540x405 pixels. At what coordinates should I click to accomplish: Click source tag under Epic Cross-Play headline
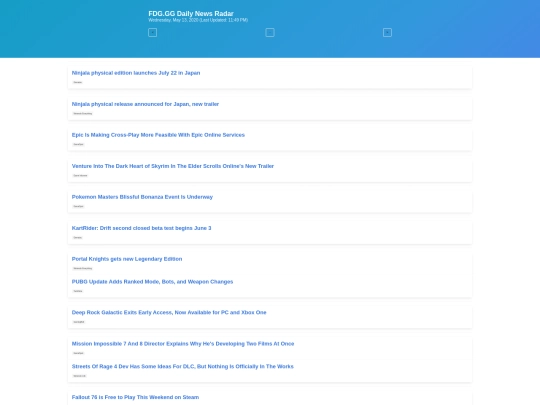[x=79, y=144]
